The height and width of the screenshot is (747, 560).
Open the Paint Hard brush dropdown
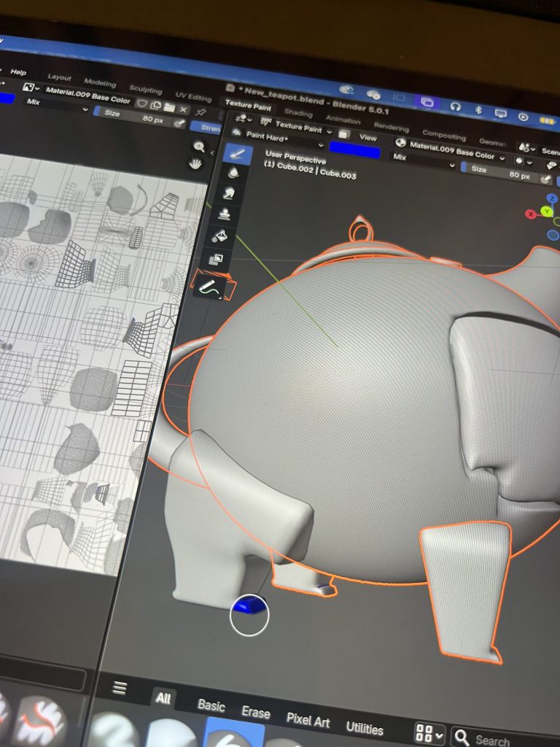point(271,136)
